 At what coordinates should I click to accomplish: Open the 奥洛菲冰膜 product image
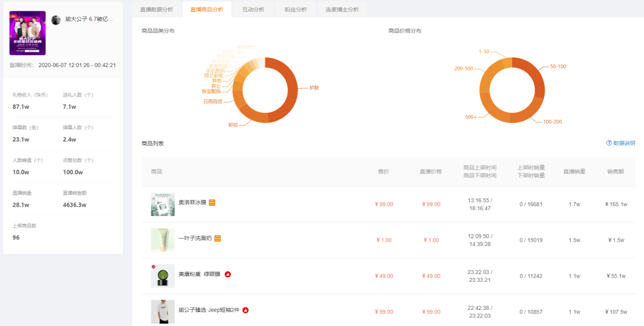pos(163,204)
